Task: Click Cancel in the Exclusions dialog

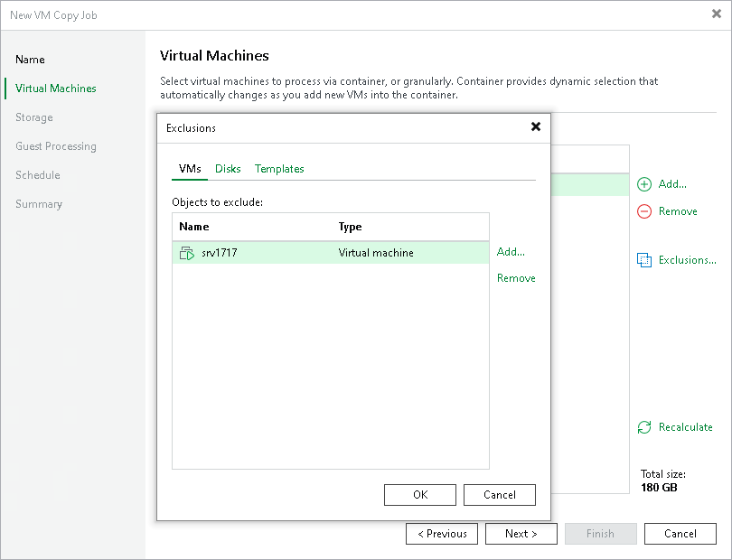Action: pos(500,495)
